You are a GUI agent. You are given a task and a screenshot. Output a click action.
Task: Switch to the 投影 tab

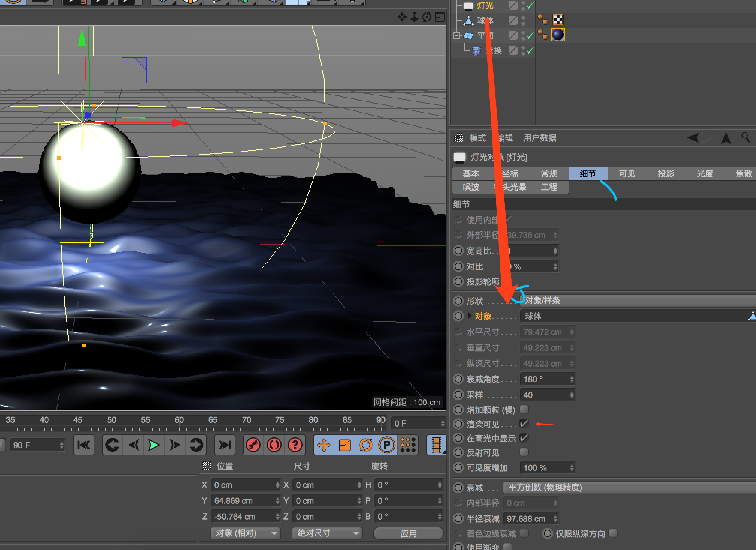tap(666, 173)
